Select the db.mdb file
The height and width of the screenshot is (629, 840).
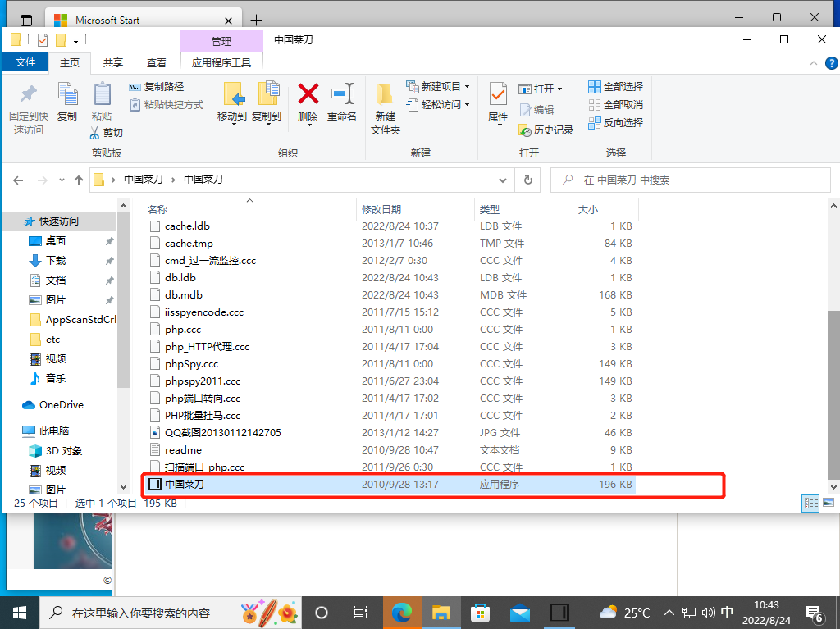[390, 295]
